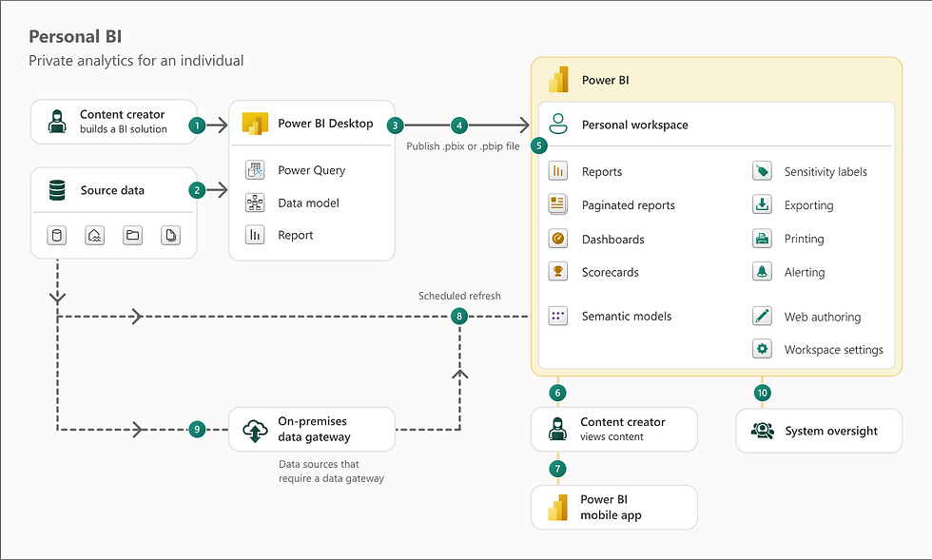Screen dimensions: 932x560
Task: Click the Web authoring label
Action: point(823,317)
